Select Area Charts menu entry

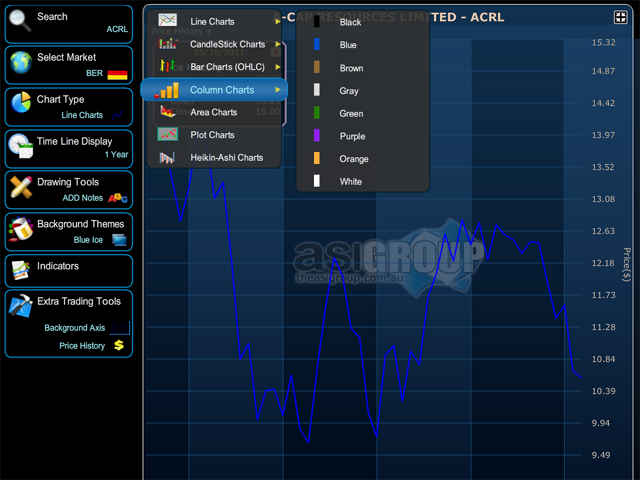pos(214,112)
